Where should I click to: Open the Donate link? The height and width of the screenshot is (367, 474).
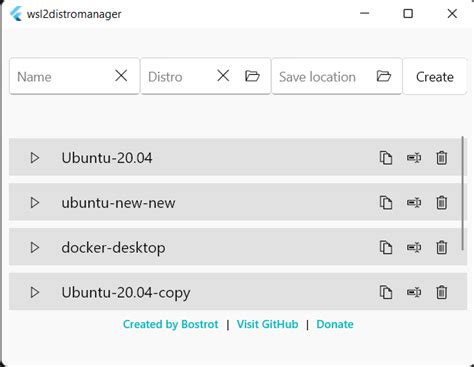[335, 324]
